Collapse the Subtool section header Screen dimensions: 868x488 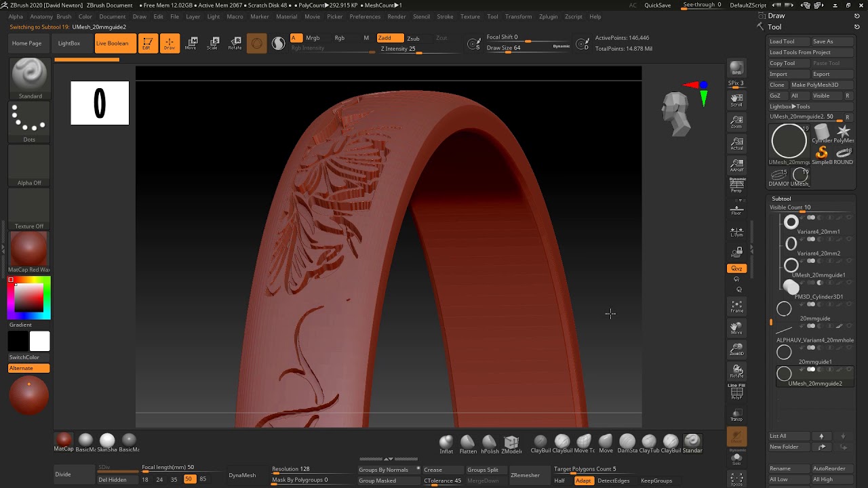(781, 199)
